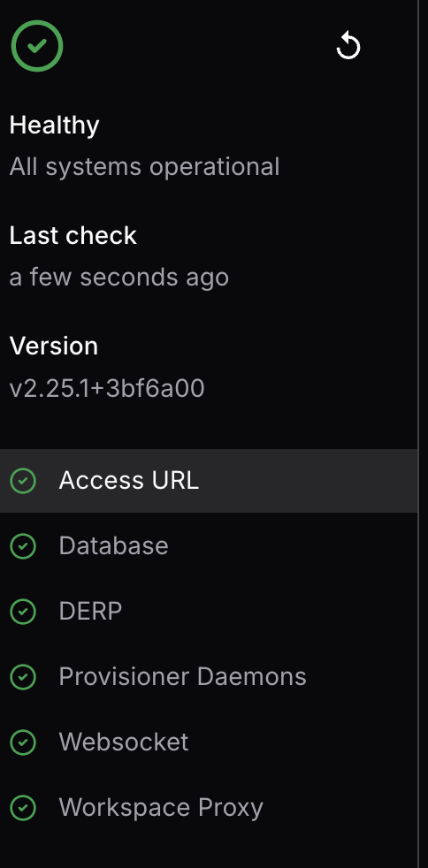Click the green check icon beside Database
Image resolution: width=428 pixels, height=868 pixels.
23,546
